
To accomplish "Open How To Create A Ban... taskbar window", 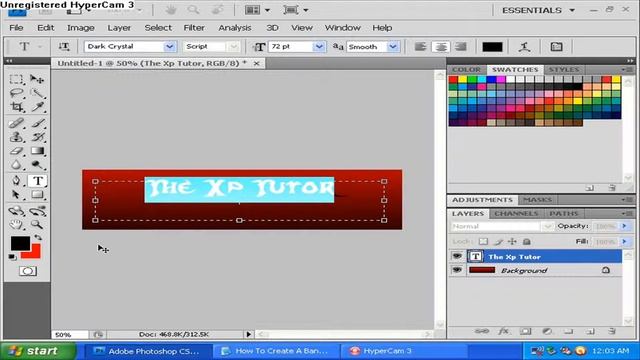I will pos(276,351).
